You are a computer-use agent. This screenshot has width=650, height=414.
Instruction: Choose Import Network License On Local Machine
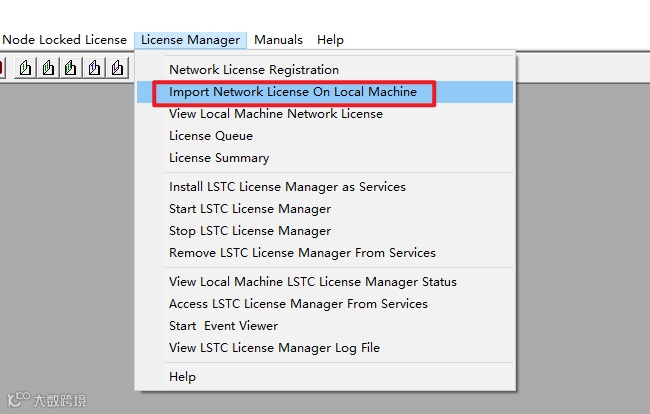click(x=293, y=92)
